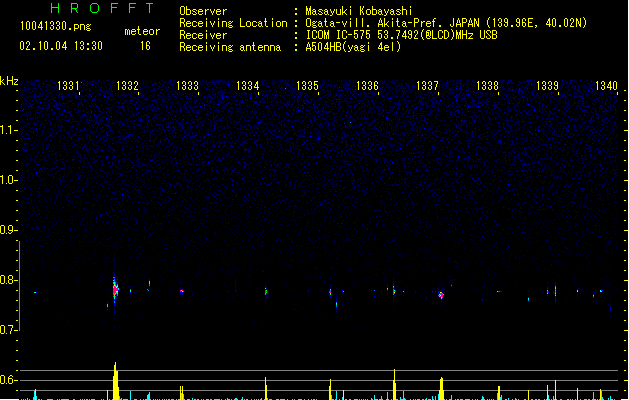The width and height of the screenshot is (629, 400).
Task: Click the Receiving Location label
Action: (x=233, y=23)
